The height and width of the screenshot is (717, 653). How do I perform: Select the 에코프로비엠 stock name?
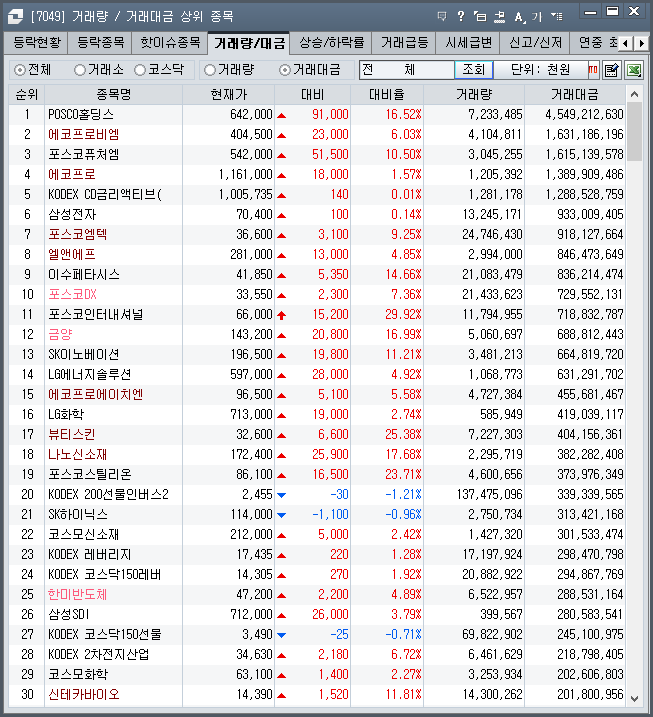tap(84, 134)
